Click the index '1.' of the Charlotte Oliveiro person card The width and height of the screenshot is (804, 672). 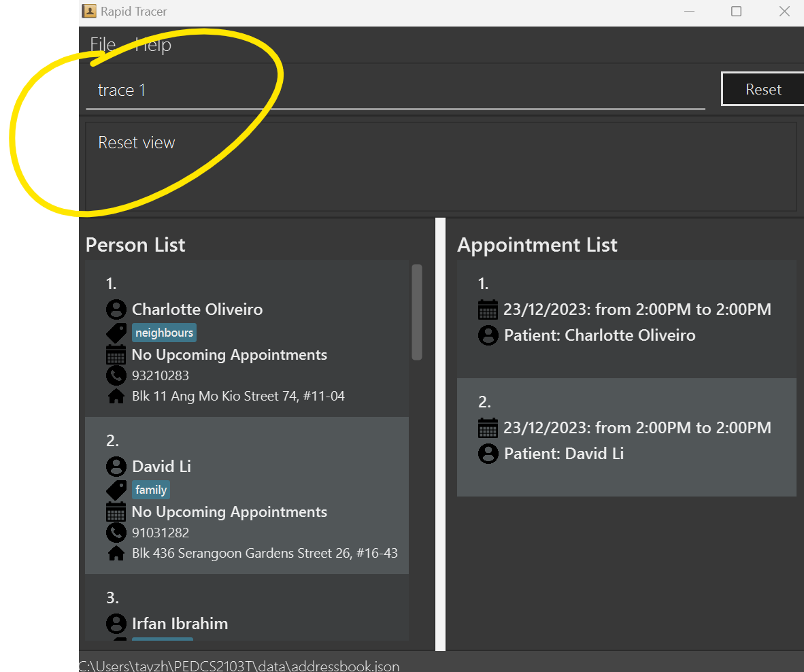pyautogui.click(x=112, y=284)
